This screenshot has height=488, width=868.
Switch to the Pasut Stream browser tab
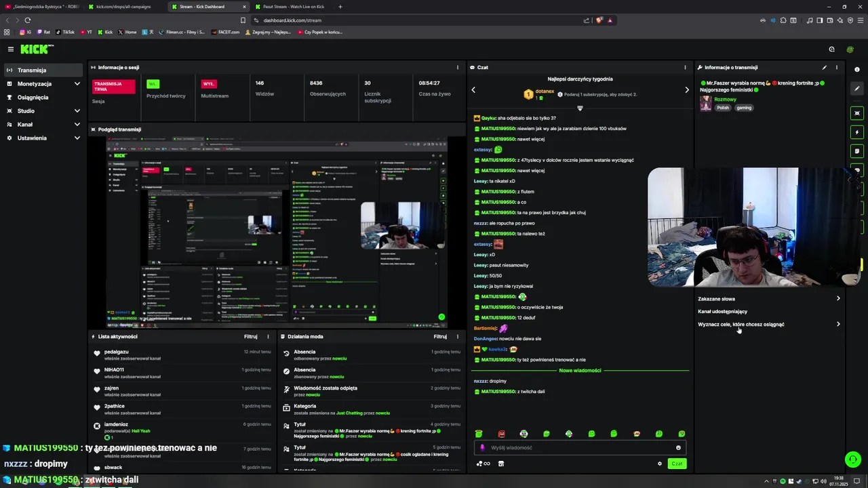click(x=293, y=7)
